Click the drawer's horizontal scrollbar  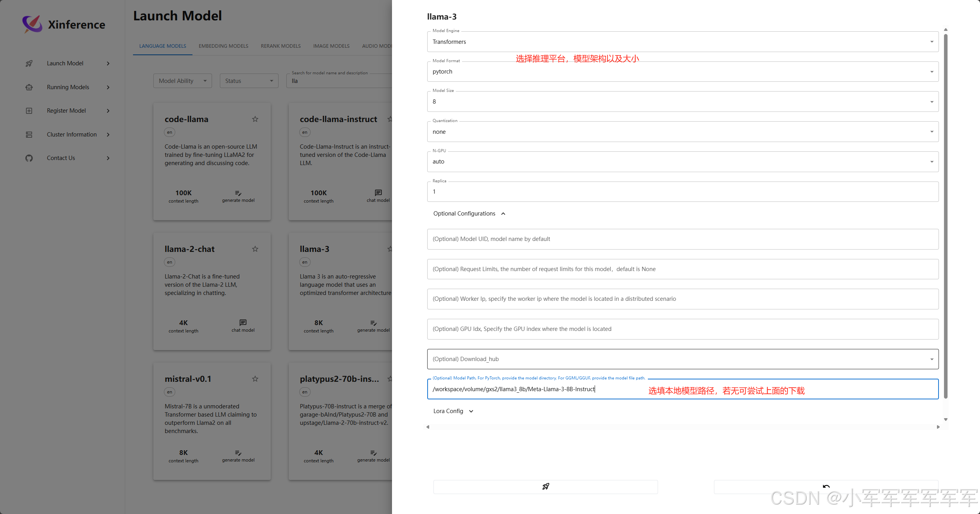(x=683, y=427)
